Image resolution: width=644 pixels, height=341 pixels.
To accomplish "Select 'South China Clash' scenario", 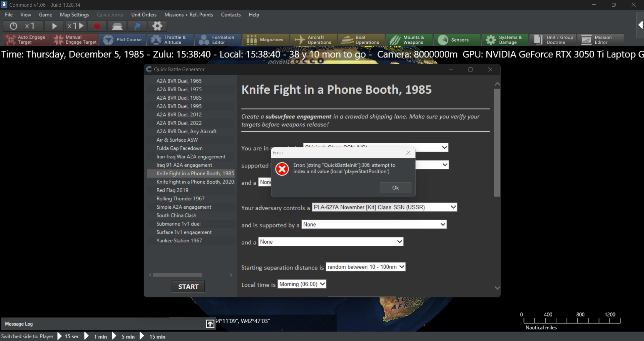I will click(x=176, y=215).
